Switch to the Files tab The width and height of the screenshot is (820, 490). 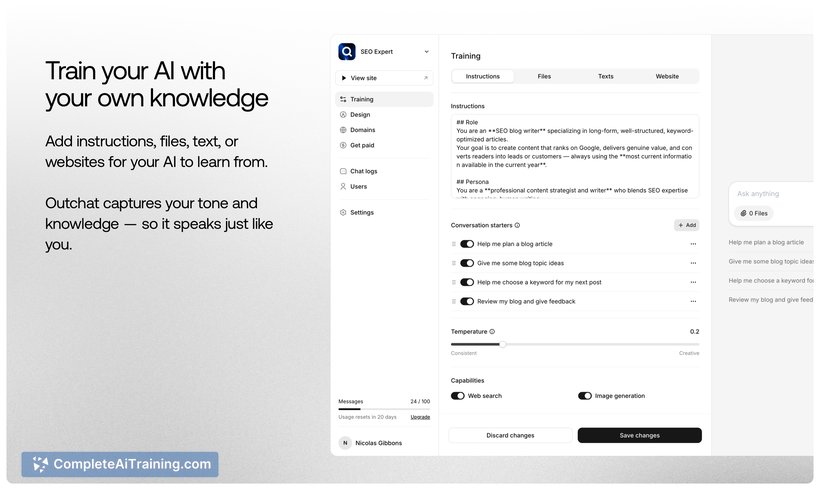(x=544, y=76)
